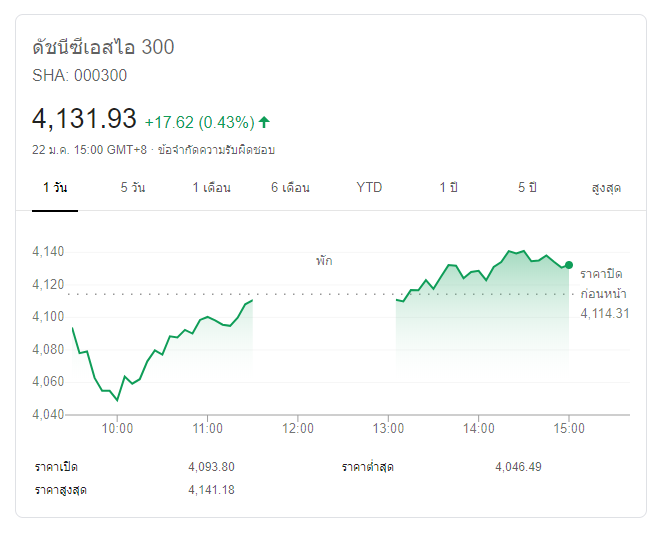Screen dimensions: 662x534
Task: Click the พัก break label on chart
Action: click(324, 260)
